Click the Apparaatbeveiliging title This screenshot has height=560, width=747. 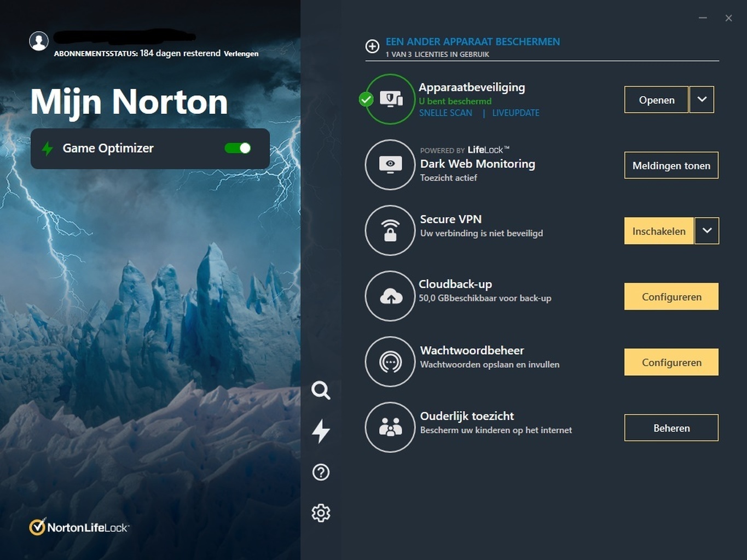coord(472,87)
